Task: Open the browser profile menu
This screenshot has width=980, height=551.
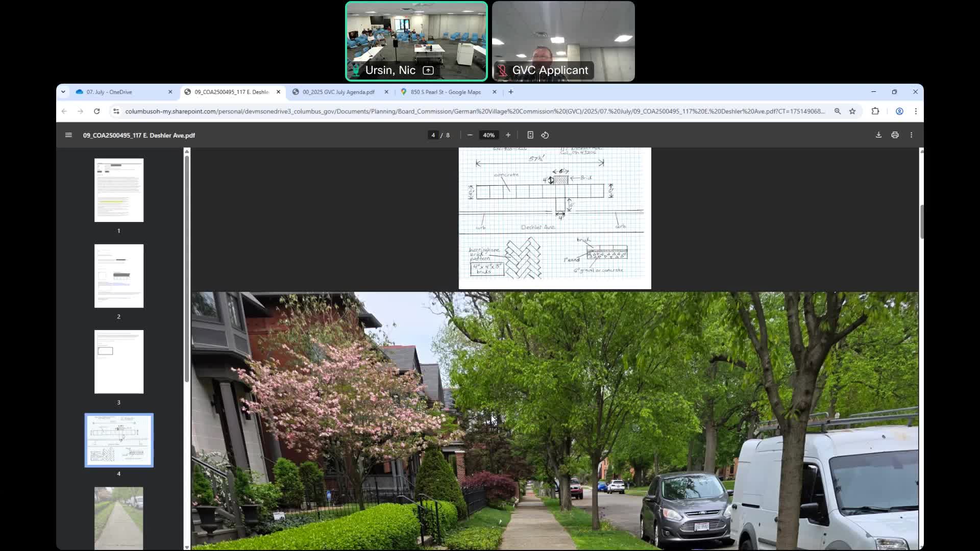Action: coord(899,111)
